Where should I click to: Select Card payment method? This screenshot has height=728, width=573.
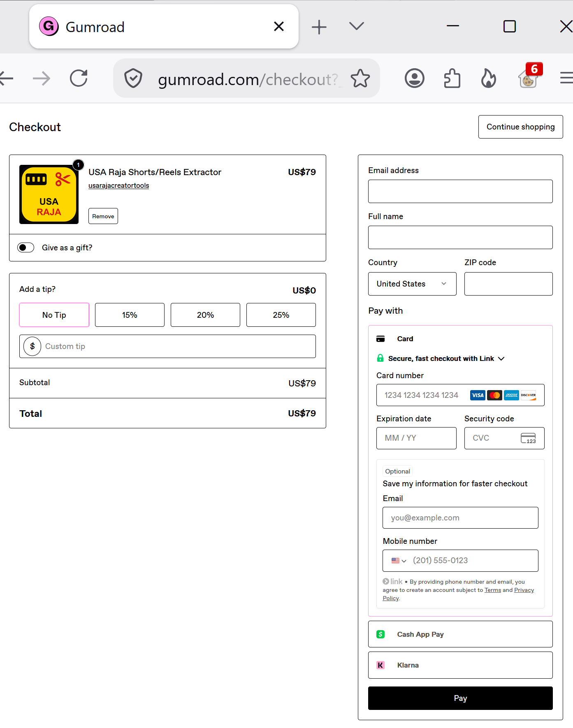(460, 339)
